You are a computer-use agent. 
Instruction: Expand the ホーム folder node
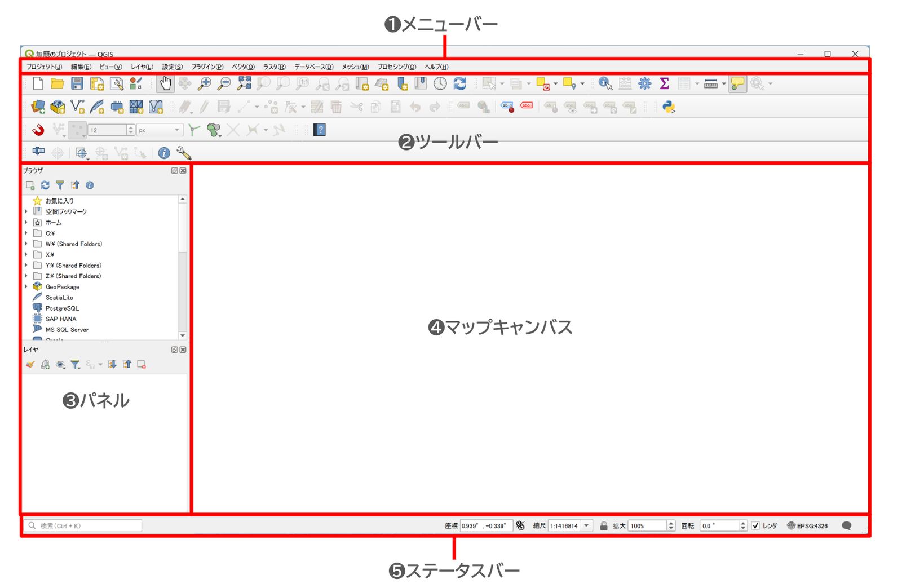[26, 223]
